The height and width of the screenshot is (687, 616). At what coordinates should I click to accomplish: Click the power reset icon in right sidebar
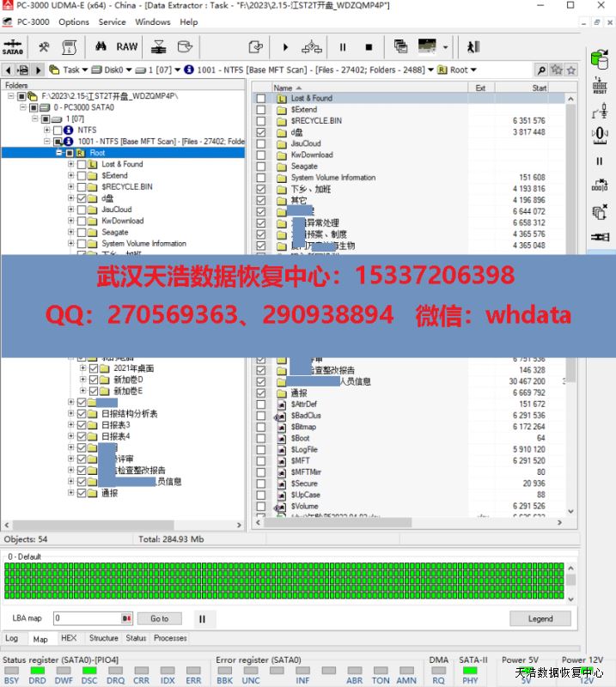[600, 85]
